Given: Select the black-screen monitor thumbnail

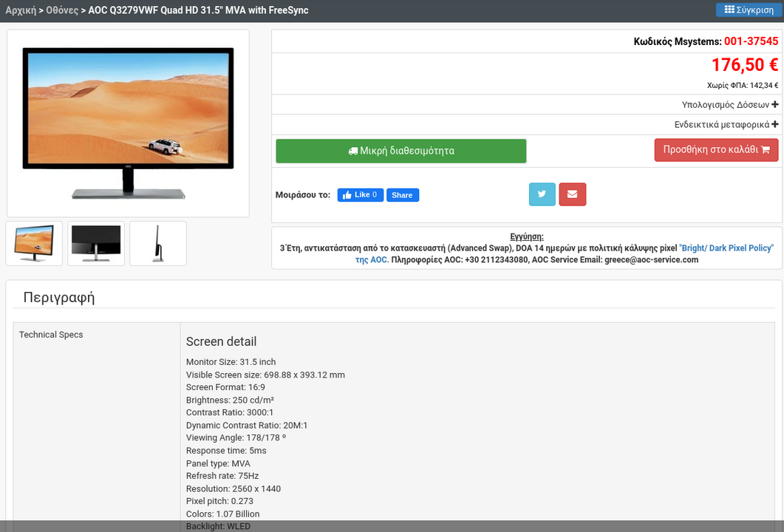Looking at the screenshot, I should click(96, 244).
